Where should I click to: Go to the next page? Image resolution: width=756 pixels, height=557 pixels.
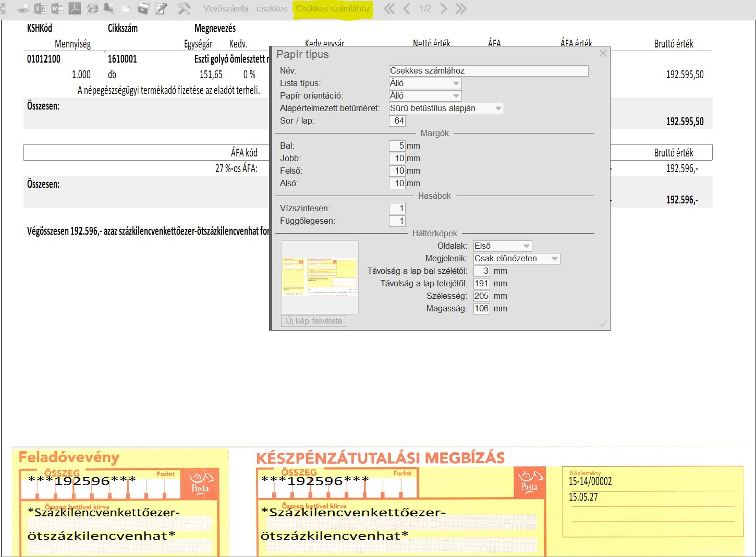pos(444,9)
